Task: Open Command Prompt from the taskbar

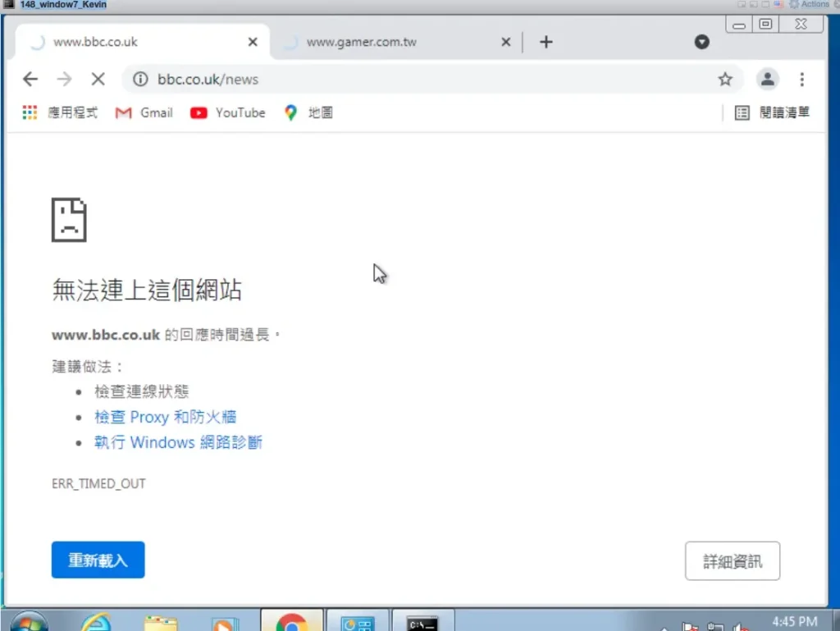Action: click(x=423, y=622)
